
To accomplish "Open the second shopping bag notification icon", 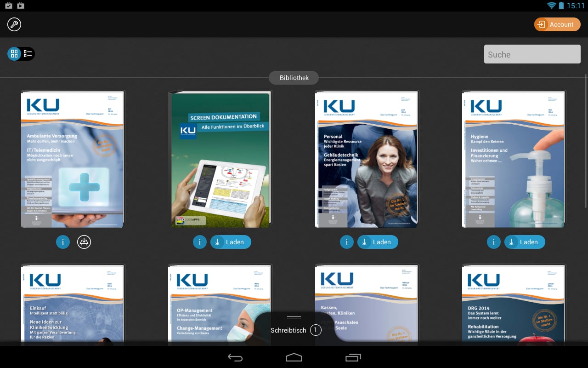I will coord(20,6).
